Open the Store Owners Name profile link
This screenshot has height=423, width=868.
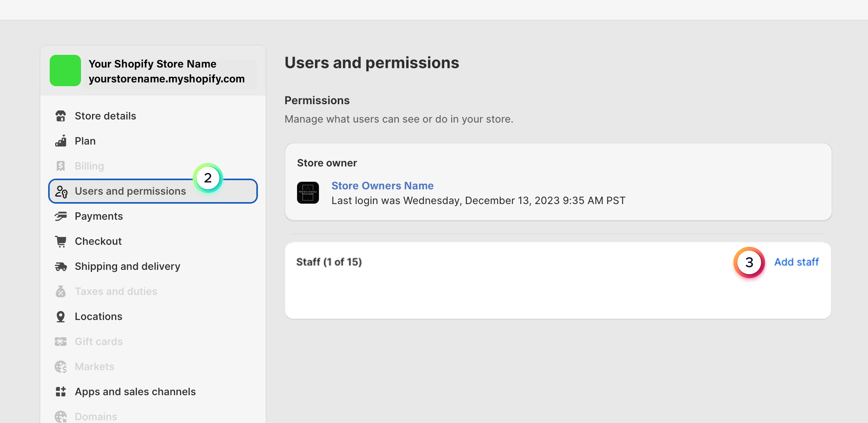click(382, 186)
